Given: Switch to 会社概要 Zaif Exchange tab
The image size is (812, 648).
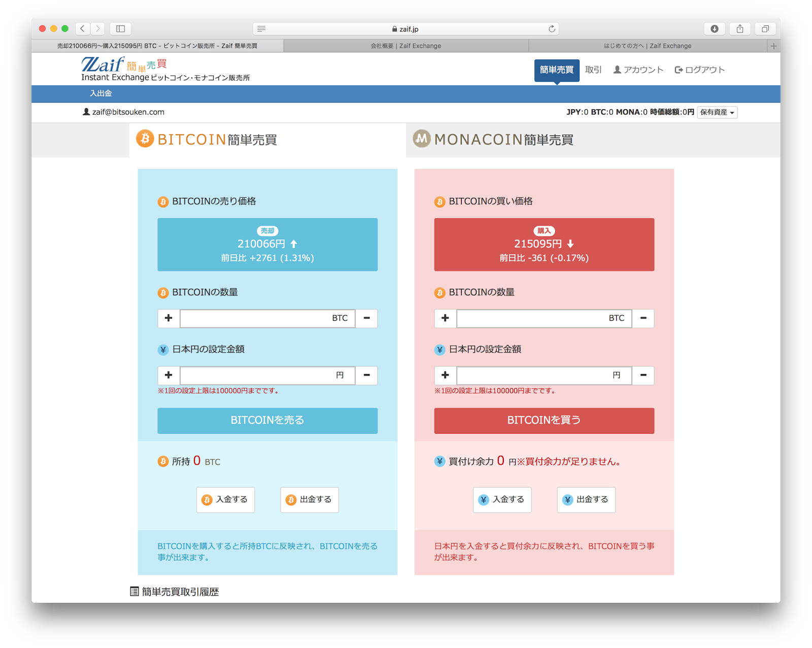Looking at the screenshot, I should coord(406,46).
